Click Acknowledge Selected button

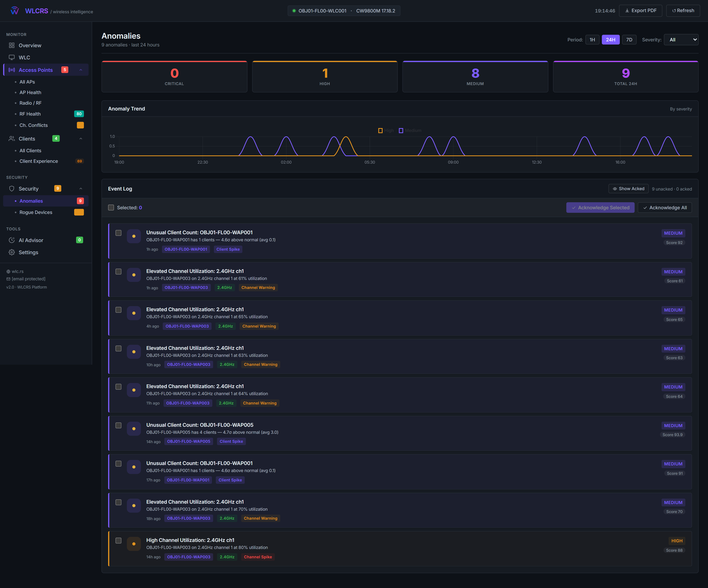point(600,208)
